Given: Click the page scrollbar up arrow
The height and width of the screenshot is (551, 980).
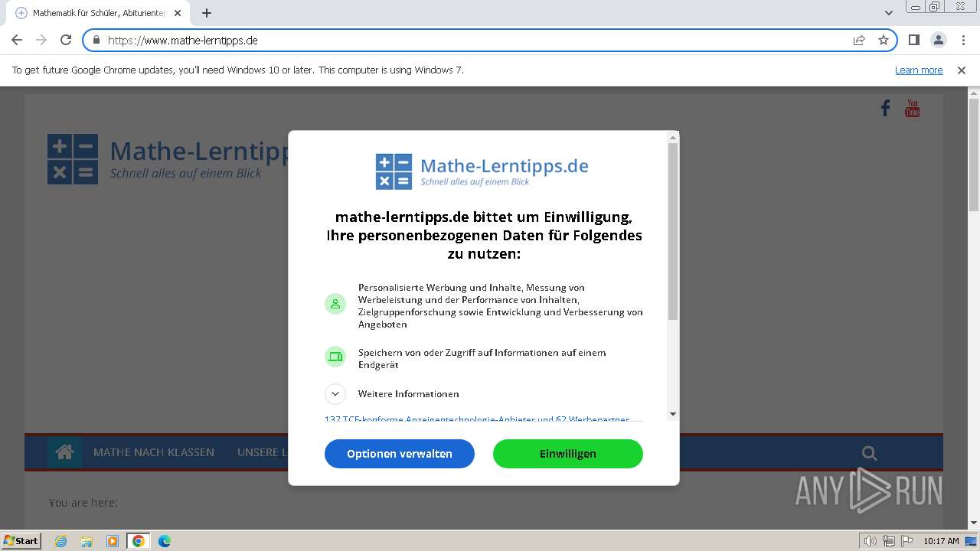Looking at the screenshot, I should coord(974,93).
